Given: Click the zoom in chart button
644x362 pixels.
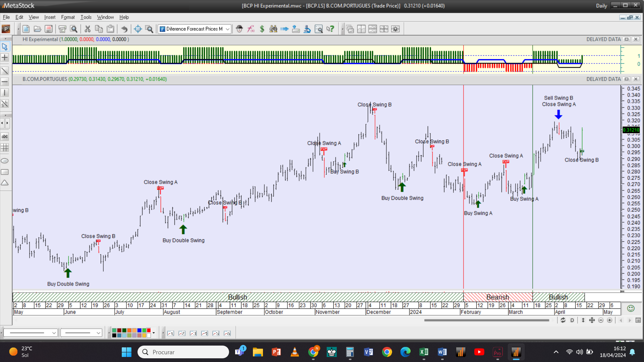Looking at the screenshot, I should tap(609, 320).
